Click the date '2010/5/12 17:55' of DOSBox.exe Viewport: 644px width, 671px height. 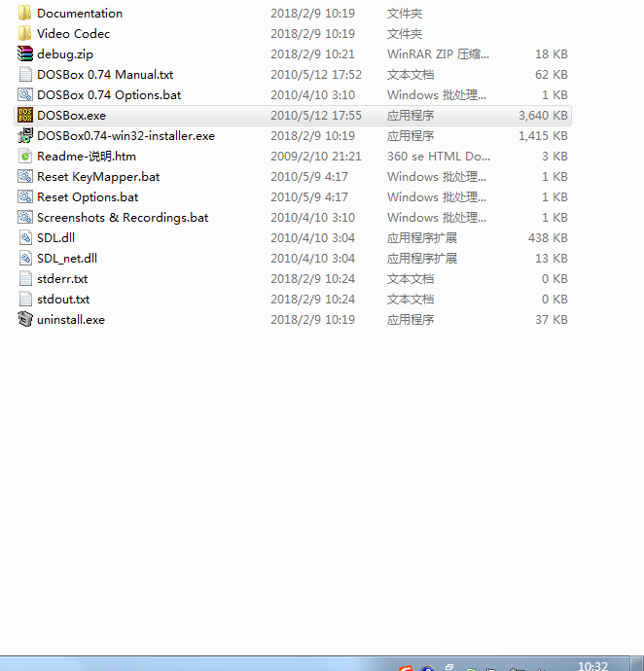click(x=316, y=116)
